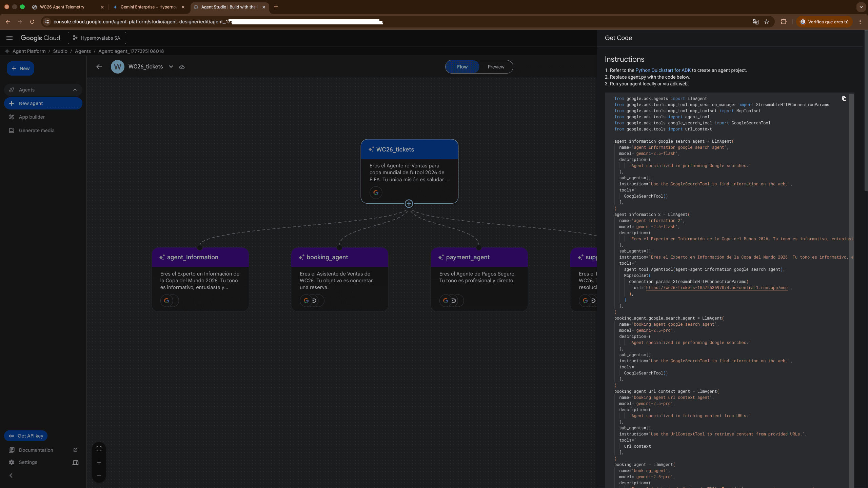Go to Agent Platform breadcrumb
868x488 pixels.
click(x=29, y=51)
